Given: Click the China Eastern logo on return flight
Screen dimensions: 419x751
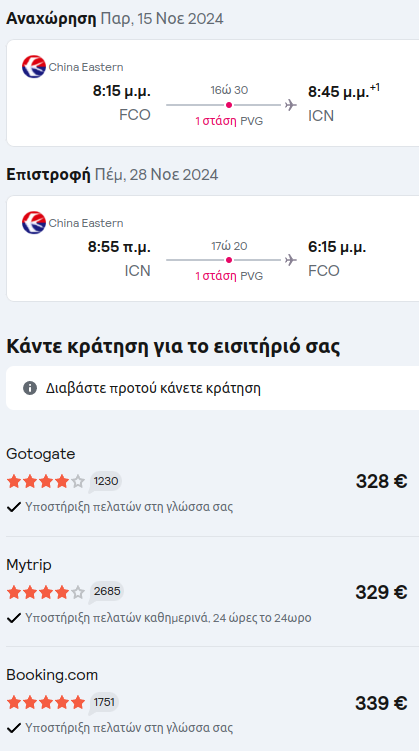Looking at the screenshot, I should (x=34, y=223).
